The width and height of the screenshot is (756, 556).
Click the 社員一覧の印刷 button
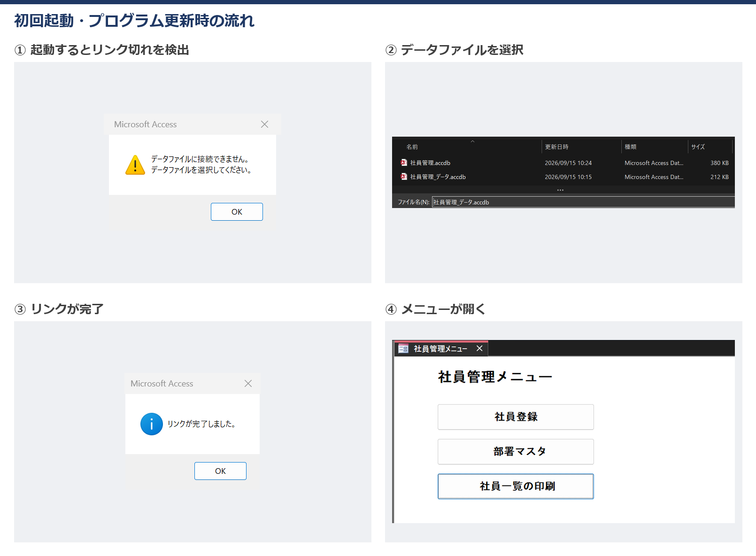point(516,486)
